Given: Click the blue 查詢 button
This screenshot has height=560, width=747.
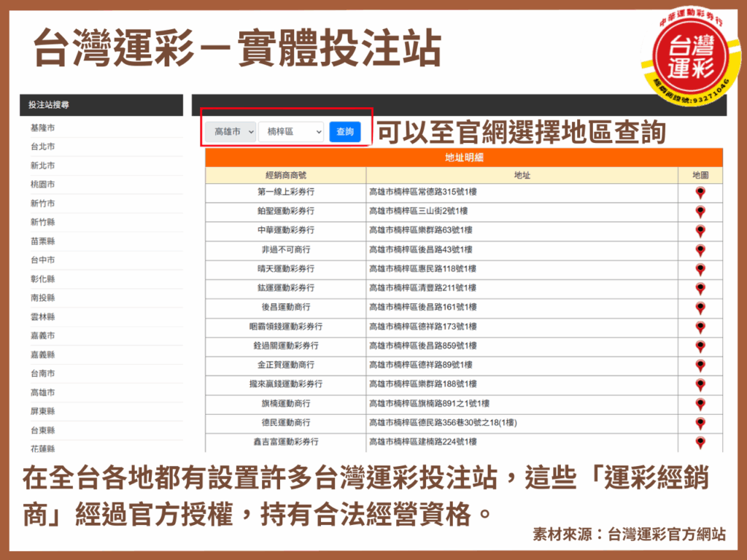Looking at the screenshot, I should 345,132.
